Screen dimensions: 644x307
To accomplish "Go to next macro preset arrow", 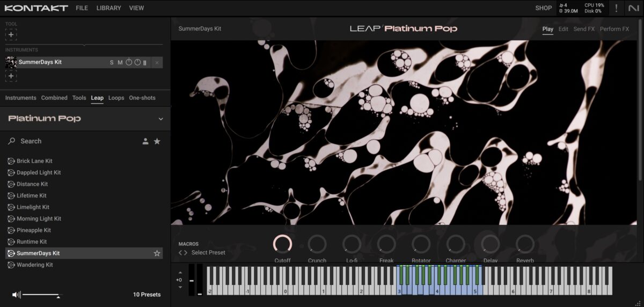I will pyautogui.click(x=186, y=253).
